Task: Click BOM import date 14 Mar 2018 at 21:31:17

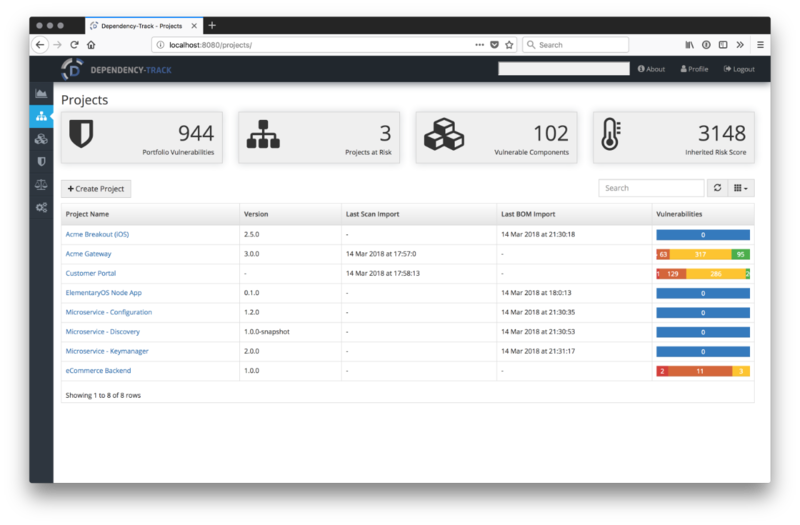Action: point(538,351)
